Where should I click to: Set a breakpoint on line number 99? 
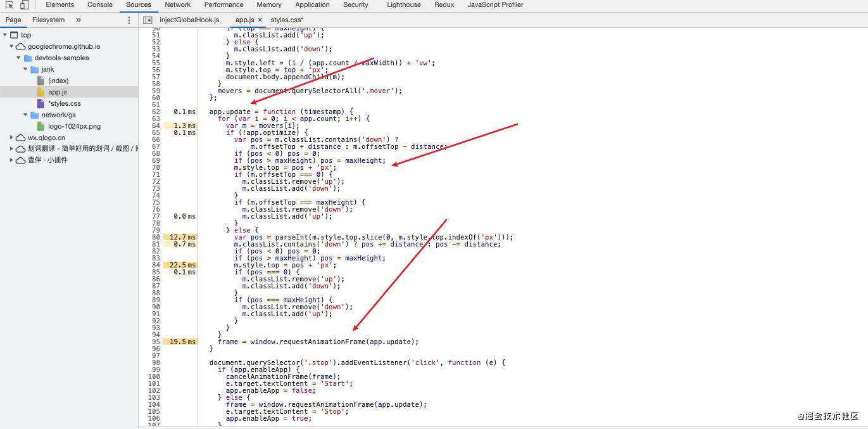[155, 369]
